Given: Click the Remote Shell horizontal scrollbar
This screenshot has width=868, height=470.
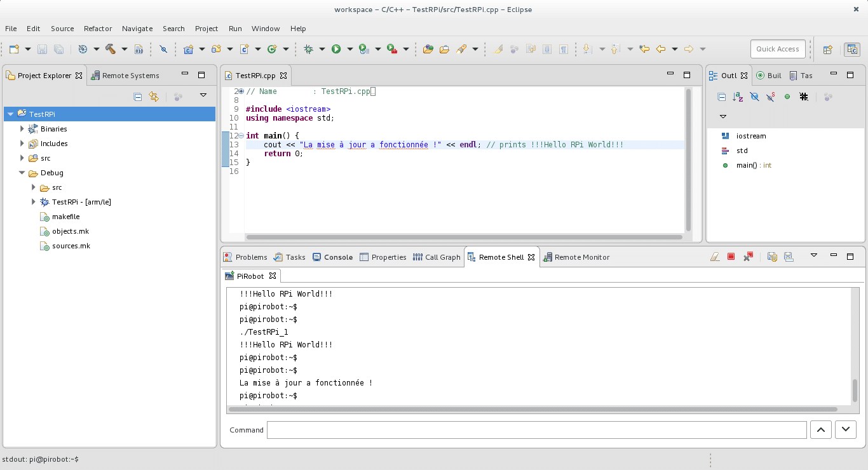Looking at the screenshot, I should (x=532, y=410).
